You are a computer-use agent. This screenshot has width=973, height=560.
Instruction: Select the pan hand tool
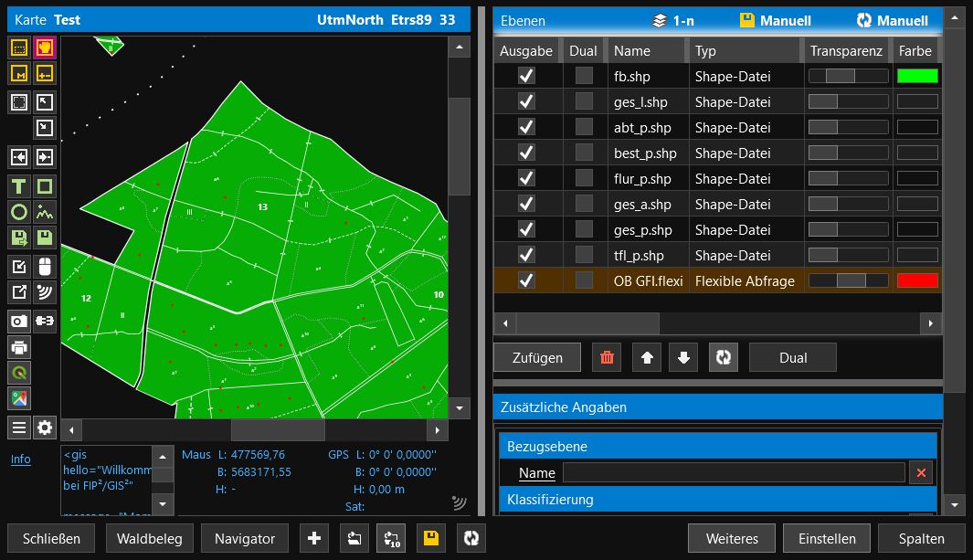[45, 48]
